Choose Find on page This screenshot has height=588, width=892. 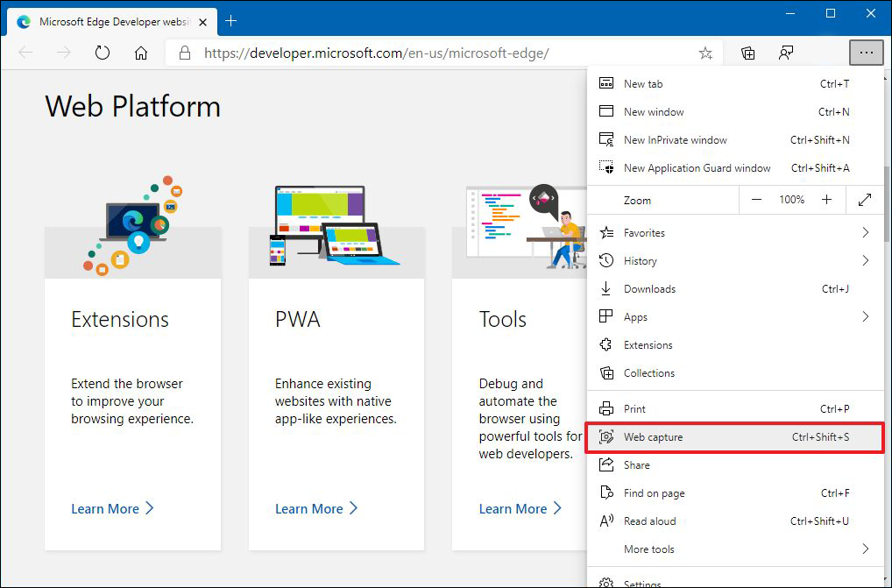[x=735, y=493]
